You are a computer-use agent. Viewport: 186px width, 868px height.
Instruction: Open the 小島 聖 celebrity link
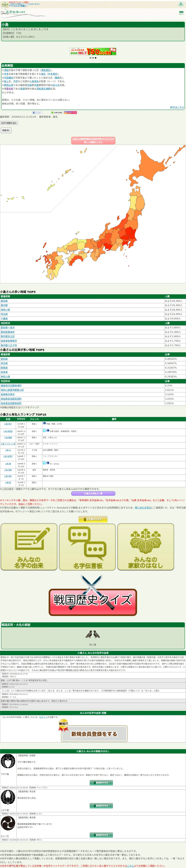click(x=8, y=482)
